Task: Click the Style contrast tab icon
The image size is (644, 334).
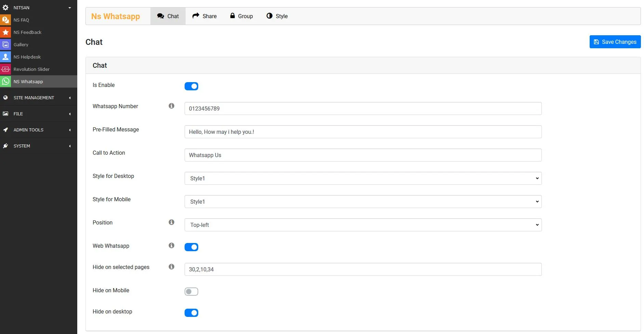Action: click(x=269, y=16)
